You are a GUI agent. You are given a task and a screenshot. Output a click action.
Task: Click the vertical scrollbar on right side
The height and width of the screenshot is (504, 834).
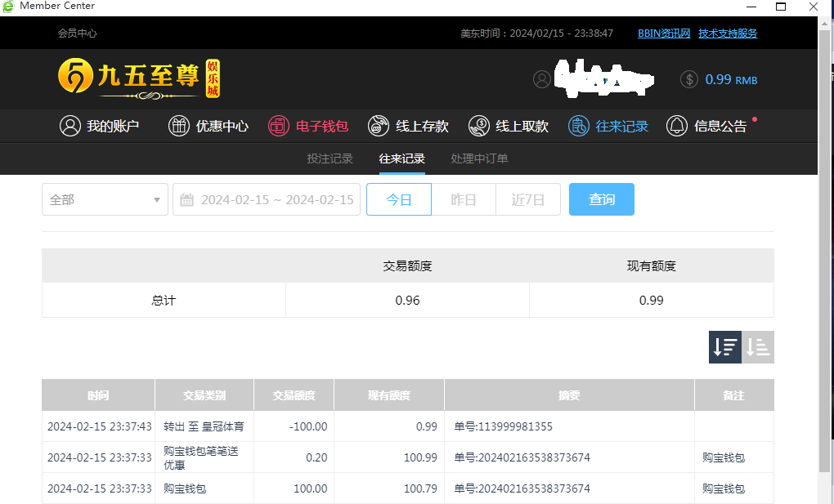(x=825, y=245)
